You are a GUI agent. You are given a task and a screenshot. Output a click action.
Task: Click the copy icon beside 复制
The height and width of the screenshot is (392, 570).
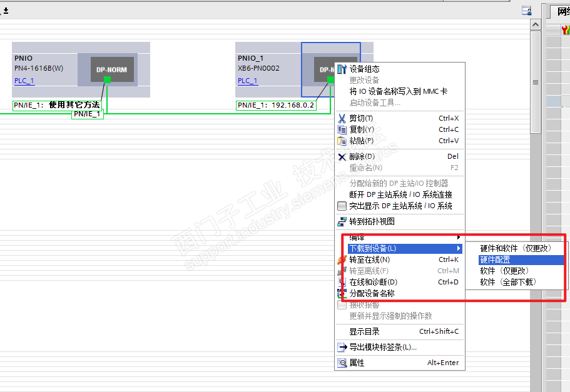pyautogui.click(x=342, y=129)
